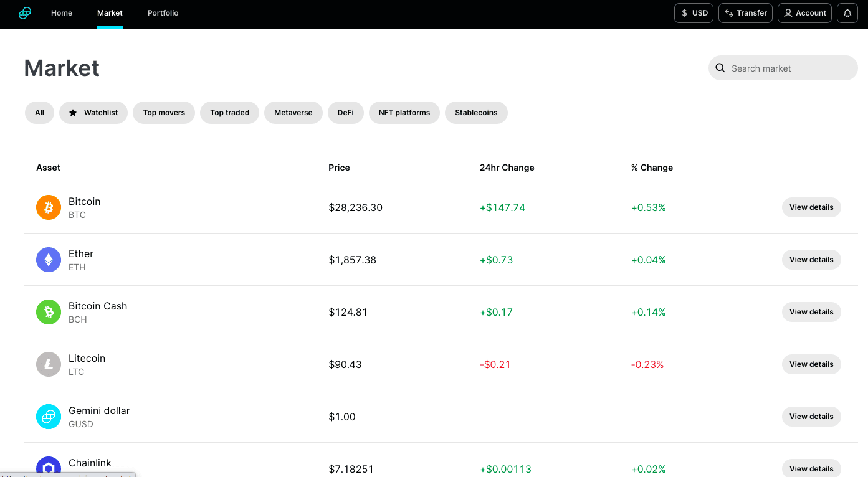Viewport: 868px width, 477px height.
Task: View details for Bitcoin Cash
Action: (x=811, y=312)
